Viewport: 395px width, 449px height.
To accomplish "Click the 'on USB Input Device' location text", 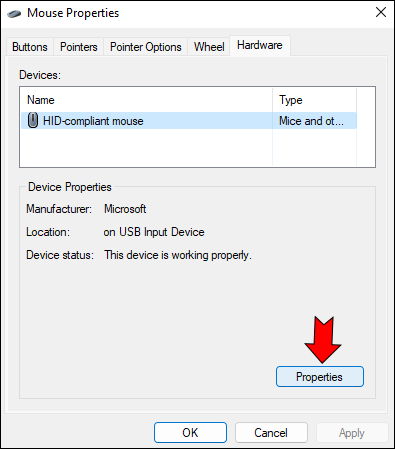I will pos(154,232).
